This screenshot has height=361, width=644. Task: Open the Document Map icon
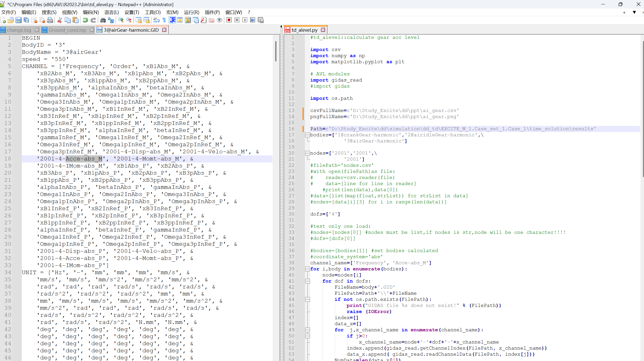coord(188,20)
